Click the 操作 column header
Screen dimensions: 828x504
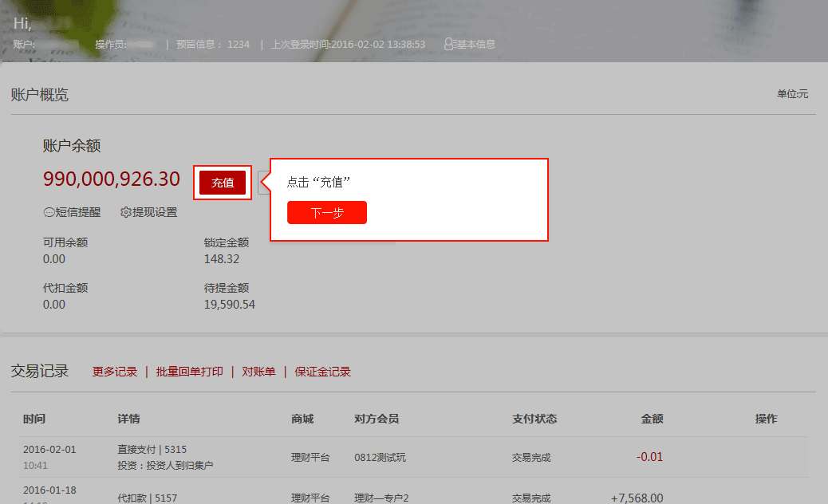[x=767, y=419]
